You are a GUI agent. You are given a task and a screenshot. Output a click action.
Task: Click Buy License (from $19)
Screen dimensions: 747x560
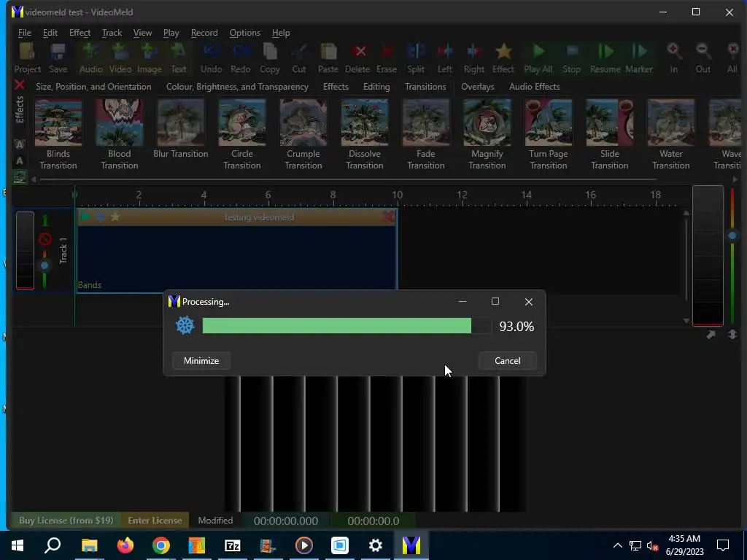click(x=66, y=521)
